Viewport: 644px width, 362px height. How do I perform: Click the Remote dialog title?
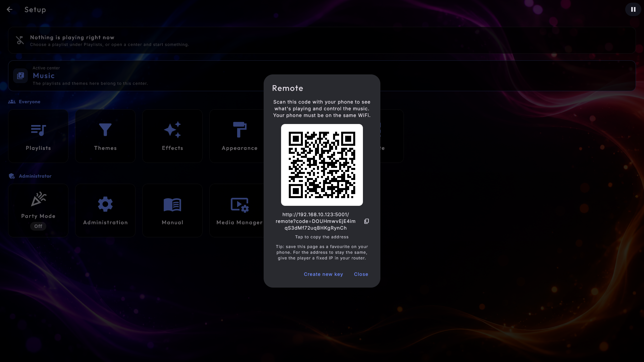pos(287,88)
